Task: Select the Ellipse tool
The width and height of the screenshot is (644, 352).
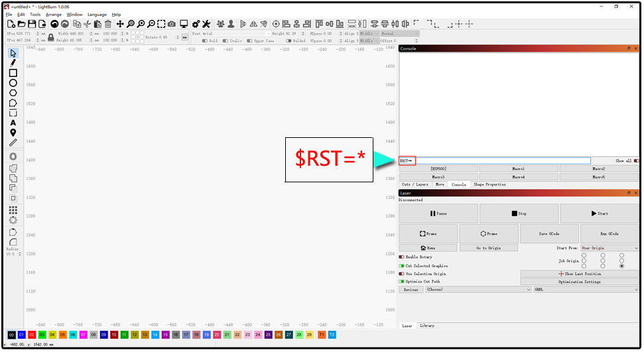Action: pyautogui.click(x=13, y=83)
